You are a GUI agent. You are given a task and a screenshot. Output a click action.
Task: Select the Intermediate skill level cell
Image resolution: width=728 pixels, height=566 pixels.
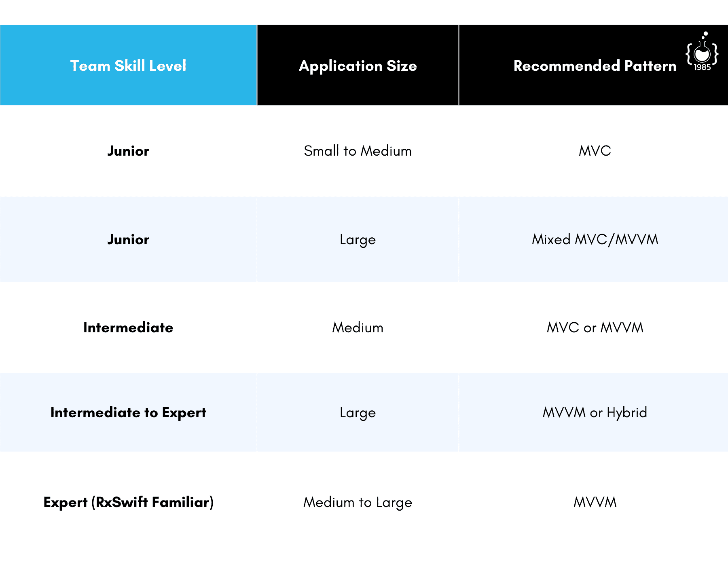click(x=128, y=327)
